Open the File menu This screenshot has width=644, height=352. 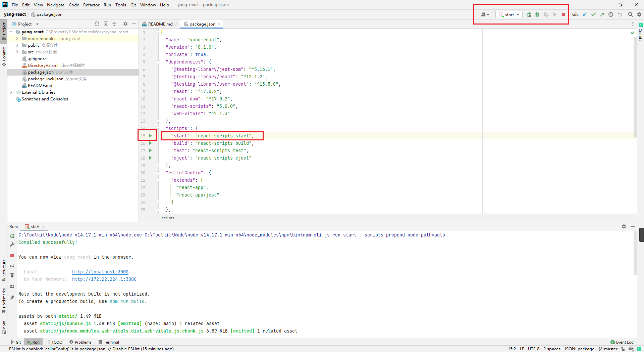click(15, 5)
